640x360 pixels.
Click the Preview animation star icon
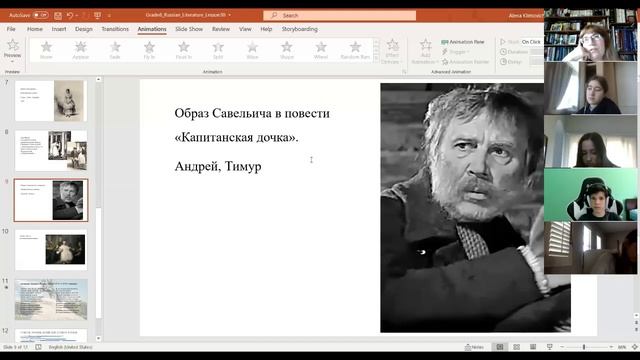click(x=13, y=45)
